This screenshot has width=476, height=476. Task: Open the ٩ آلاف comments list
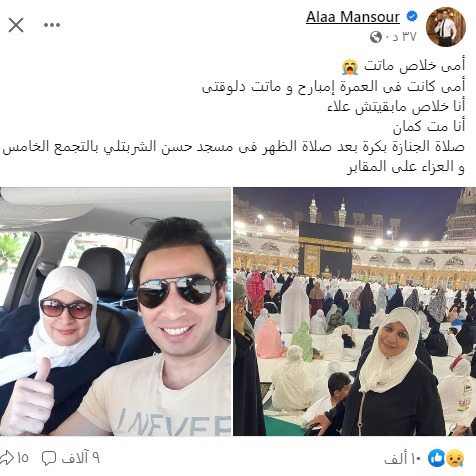point(80,458)
